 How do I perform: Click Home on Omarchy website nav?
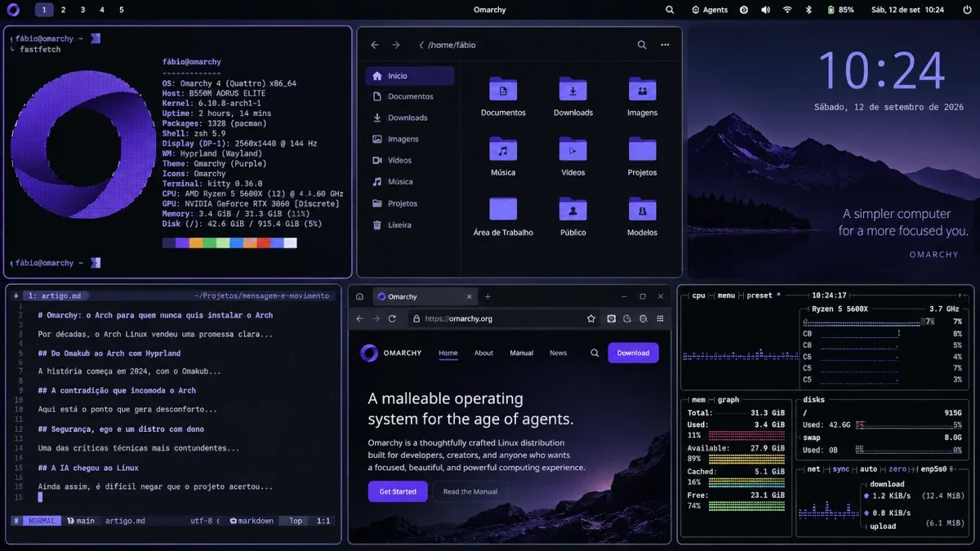point(448,353)
